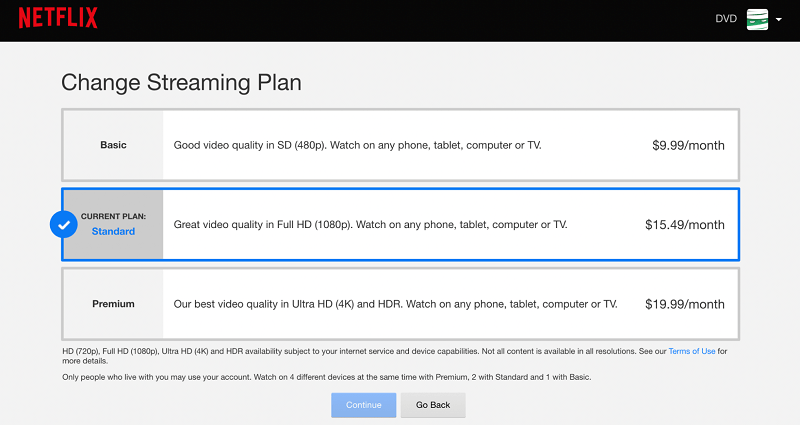Click the Netflix logo
The image size is (800, 425).
(58, 18)
